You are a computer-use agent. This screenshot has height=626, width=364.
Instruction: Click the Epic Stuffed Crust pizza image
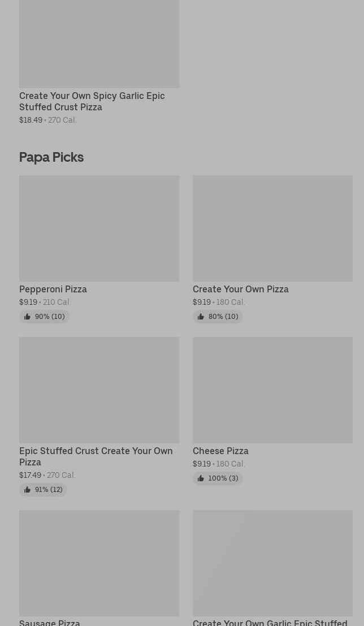click(99, 390)
